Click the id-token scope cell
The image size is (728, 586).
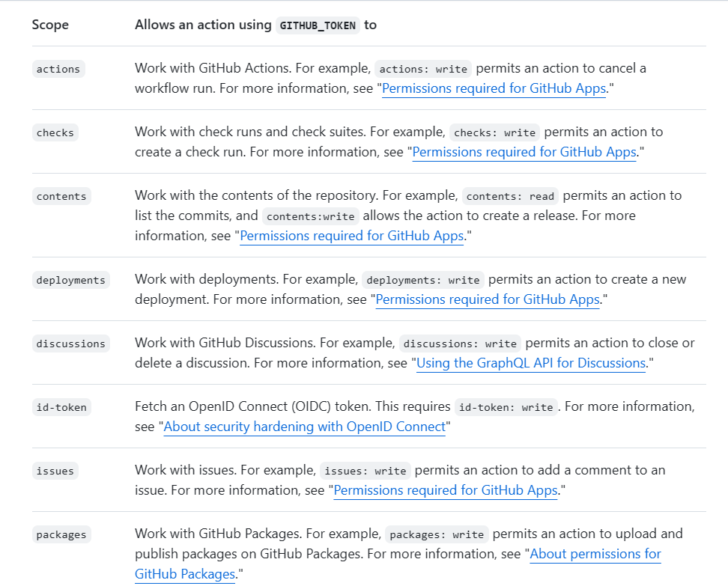(61, 407)
